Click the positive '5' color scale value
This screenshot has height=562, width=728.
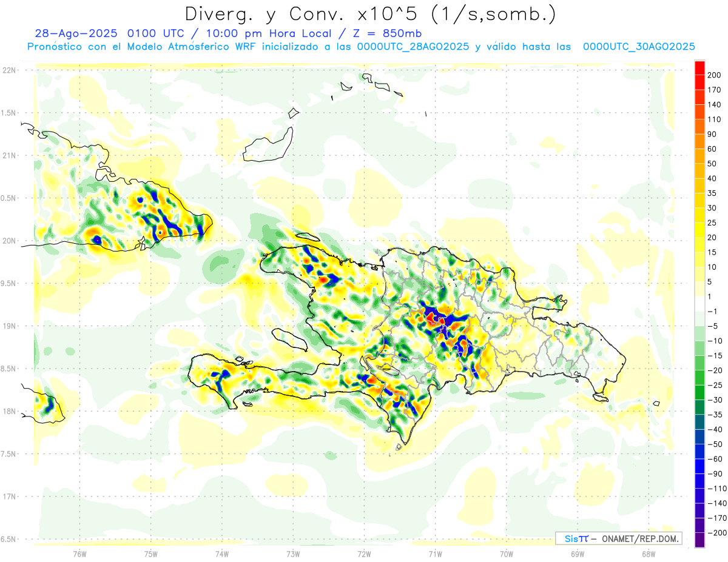point(710,282)
